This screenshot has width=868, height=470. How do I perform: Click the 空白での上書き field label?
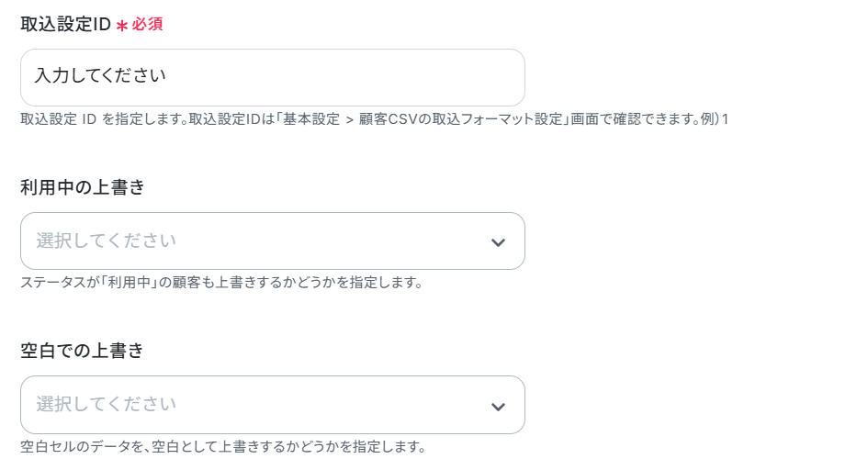(82, 351)
